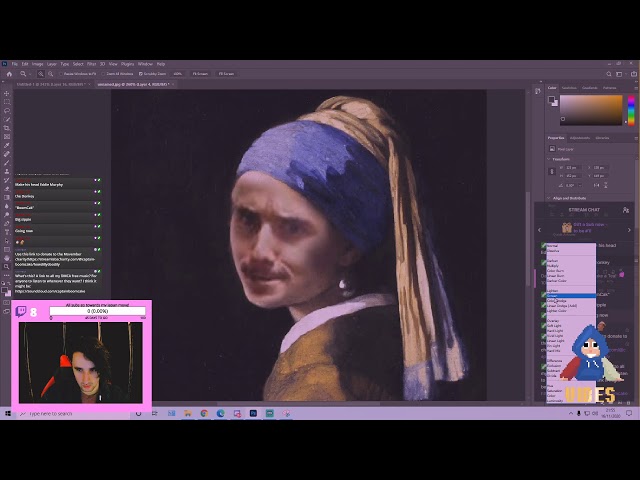Image resolution: width=640 pixels, height=480 pixels.
Task: Switch to the Untitled-1 document tab
Action: coord(51,84)
